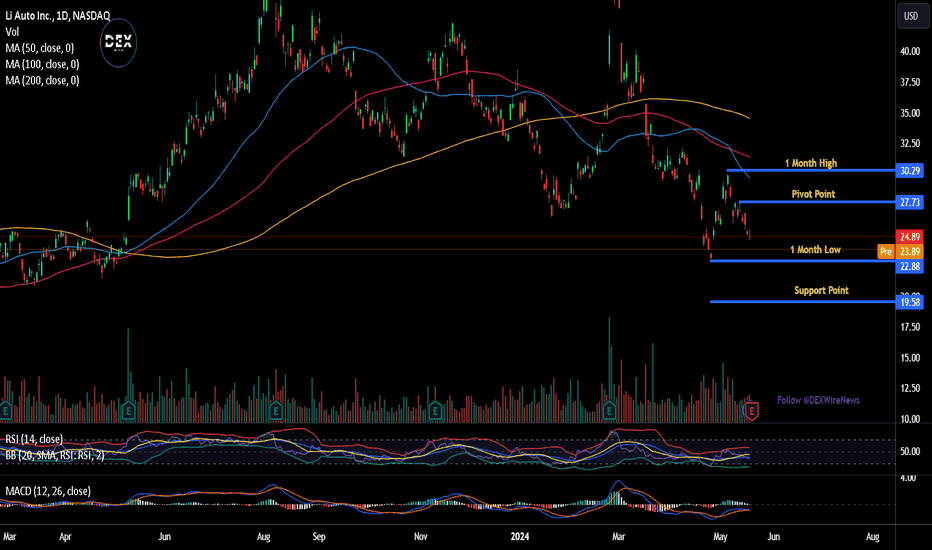Click the 40.00 price axis value
932x550 pixels.
910,52
